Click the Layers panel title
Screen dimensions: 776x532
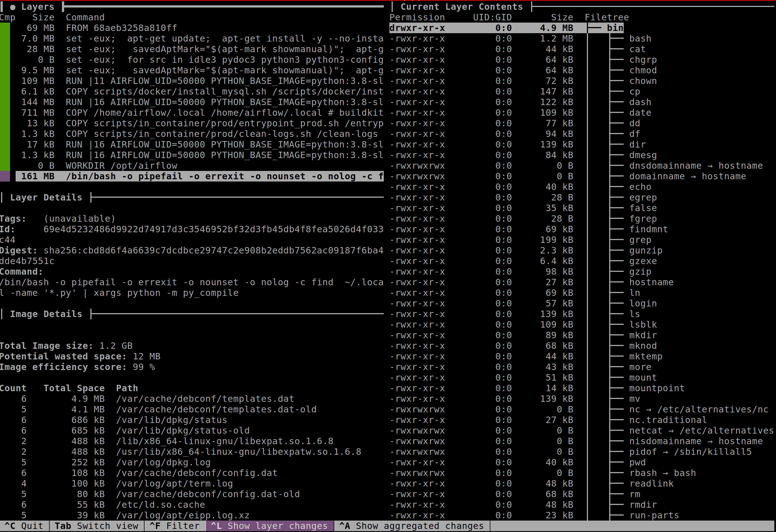click(37, 7)
